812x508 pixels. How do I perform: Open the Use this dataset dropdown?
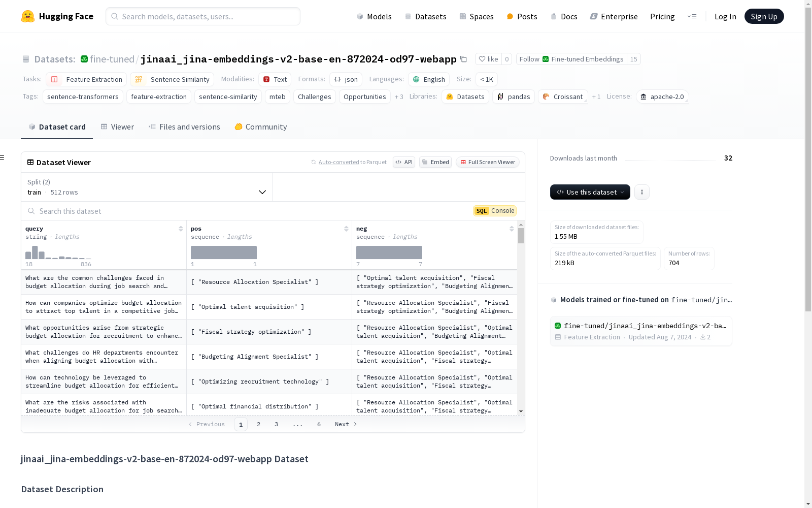(590, 192)
